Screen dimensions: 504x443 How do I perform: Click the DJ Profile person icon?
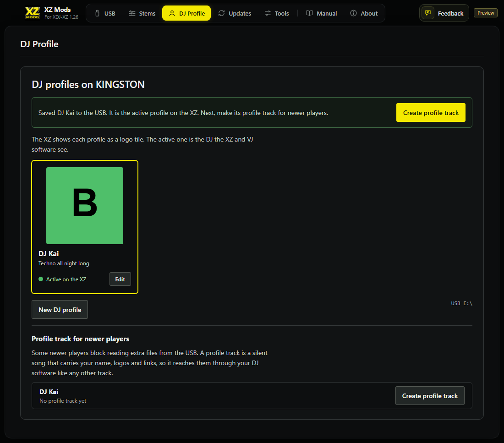click(x=172, y=13)
